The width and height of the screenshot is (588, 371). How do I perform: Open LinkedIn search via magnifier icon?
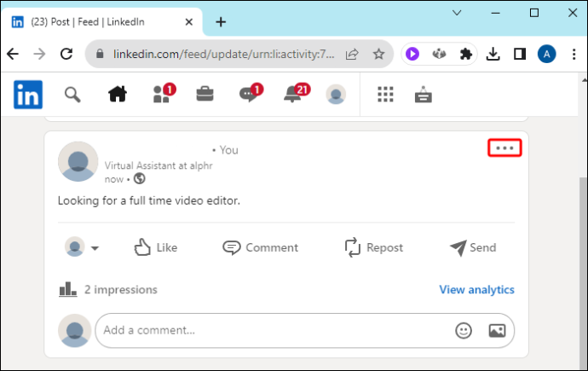coord(72,95)
